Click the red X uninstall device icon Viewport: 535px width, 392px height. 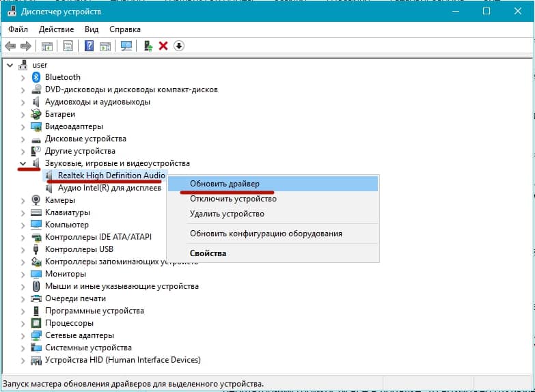tap(163, 46)
